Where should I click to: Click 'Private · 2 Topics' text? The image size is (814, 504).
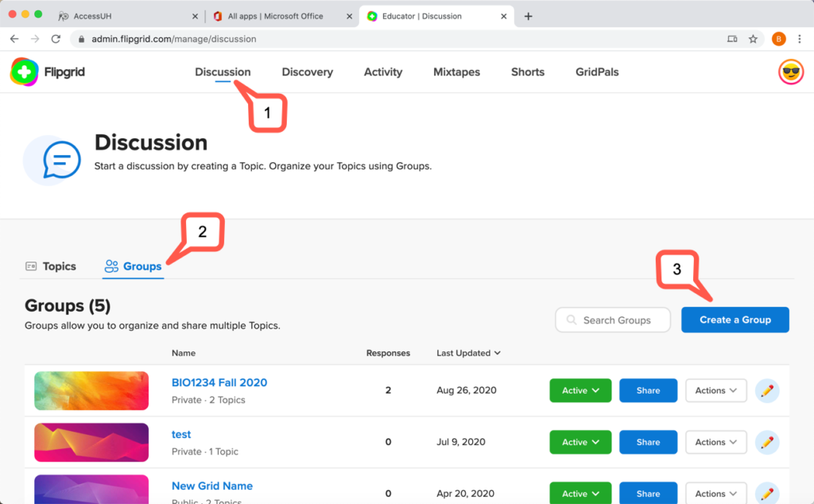208,400
